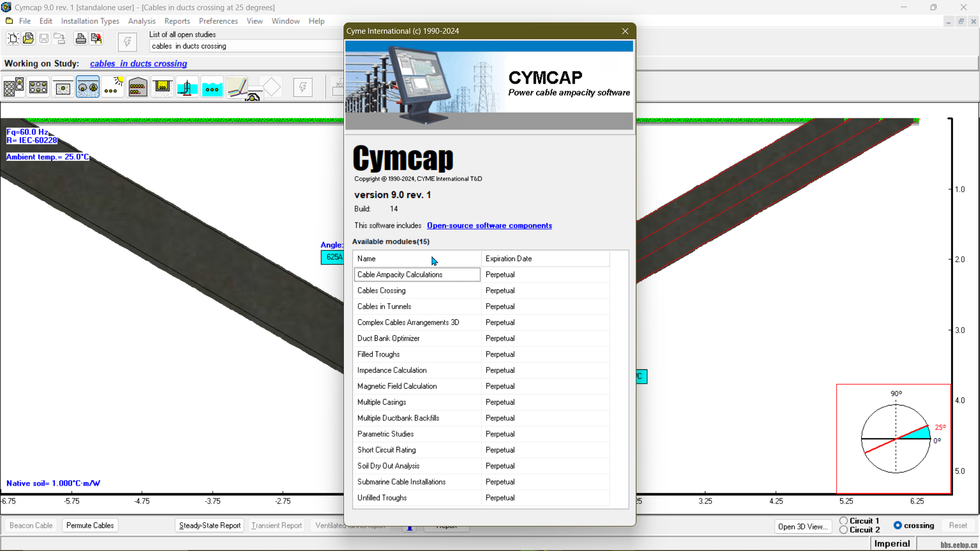
Task: Select the backfill installation icon
Action: [x=63, y=87]
